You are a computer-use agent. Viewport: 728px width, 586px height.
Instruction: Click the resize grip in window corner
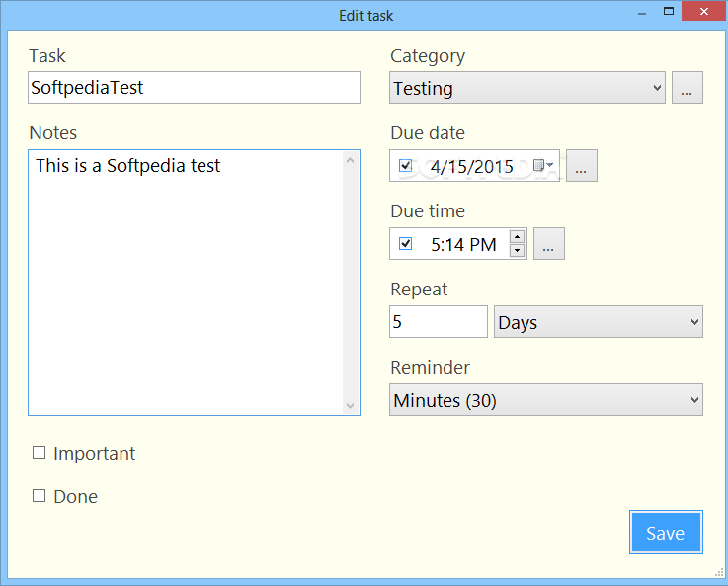coord(719,573)
